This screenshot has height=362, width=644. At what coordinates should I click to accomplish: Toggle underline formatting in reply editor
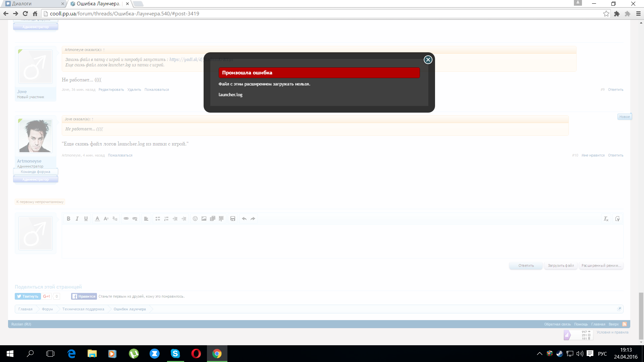(x=86, y=219)
